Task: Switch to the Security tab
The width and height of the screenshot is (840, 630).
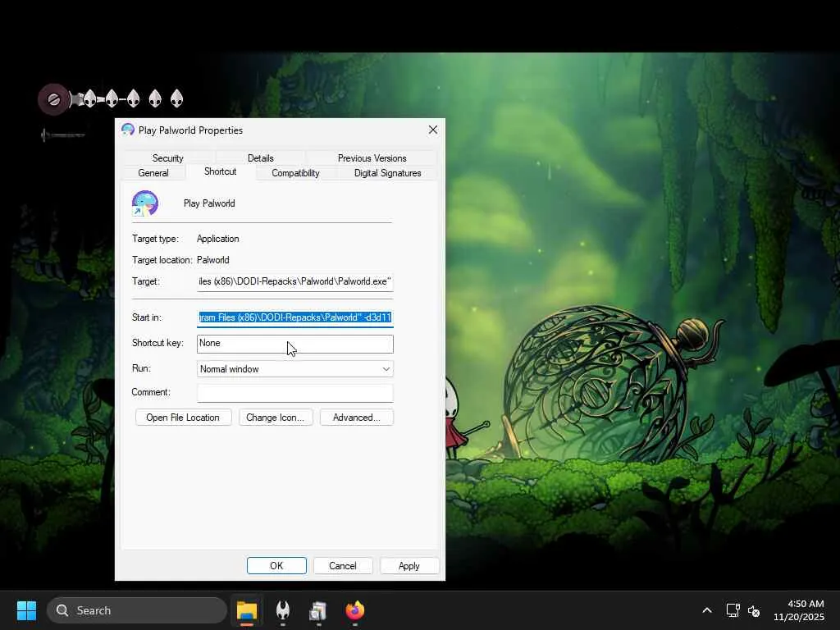Action: [167, 158]
